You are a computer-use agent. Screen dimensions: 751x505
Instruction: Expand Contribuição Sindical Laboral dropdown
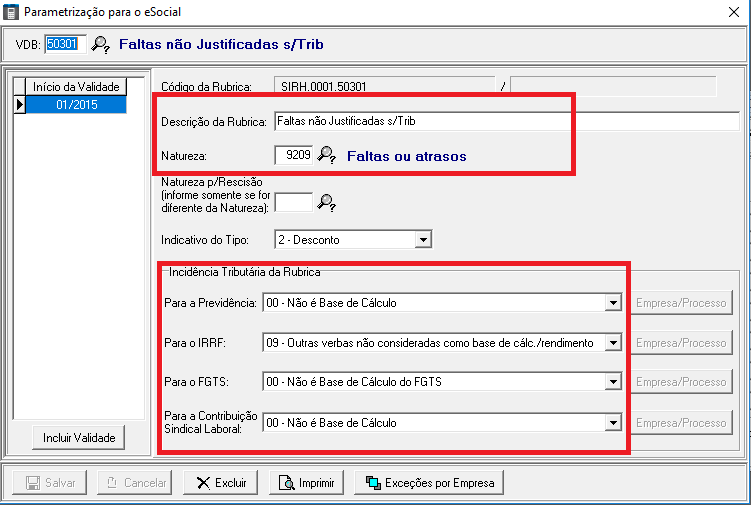(x=613, y=423)
